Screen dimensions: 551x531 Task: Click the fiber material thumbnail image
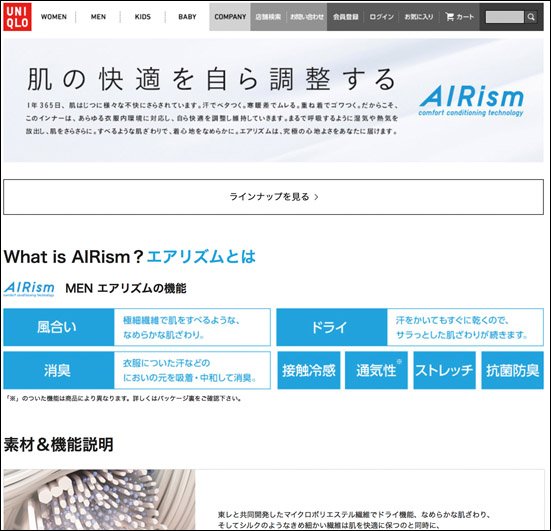(99, 500)
